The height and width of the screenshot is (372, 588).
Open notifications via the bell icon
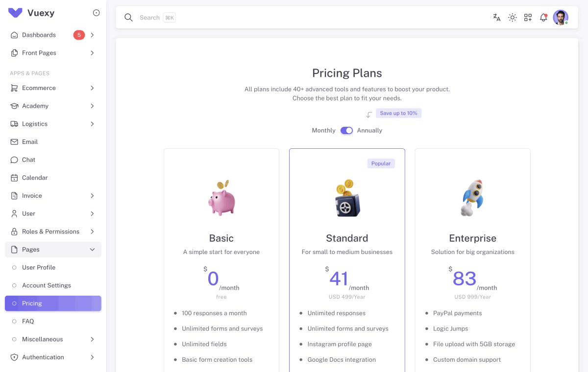click(x=543, y=17)
